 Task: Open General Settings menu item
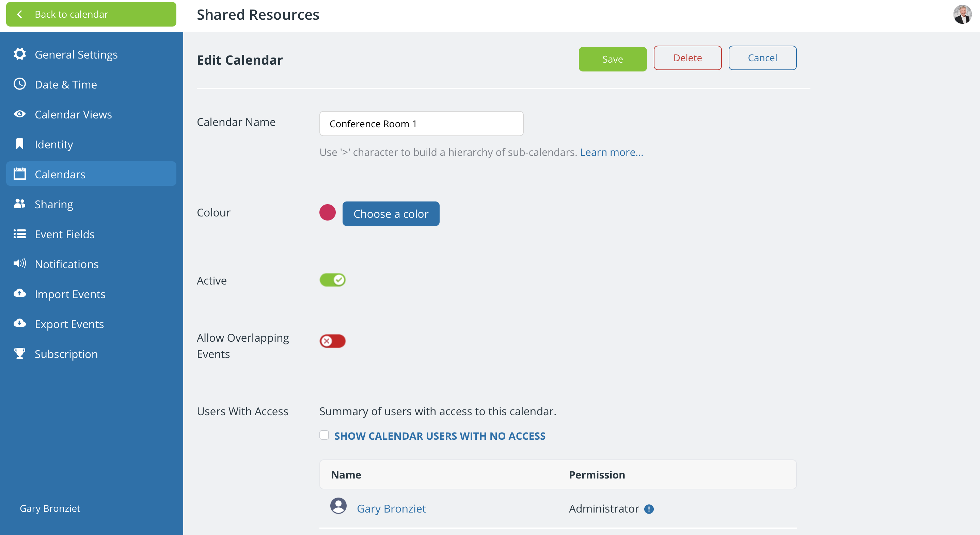(91, 54)
